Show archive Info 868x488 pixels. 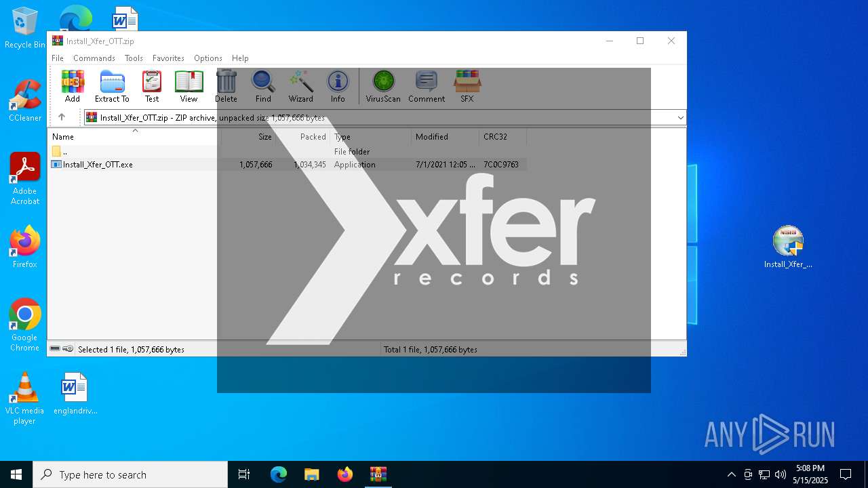338,86
